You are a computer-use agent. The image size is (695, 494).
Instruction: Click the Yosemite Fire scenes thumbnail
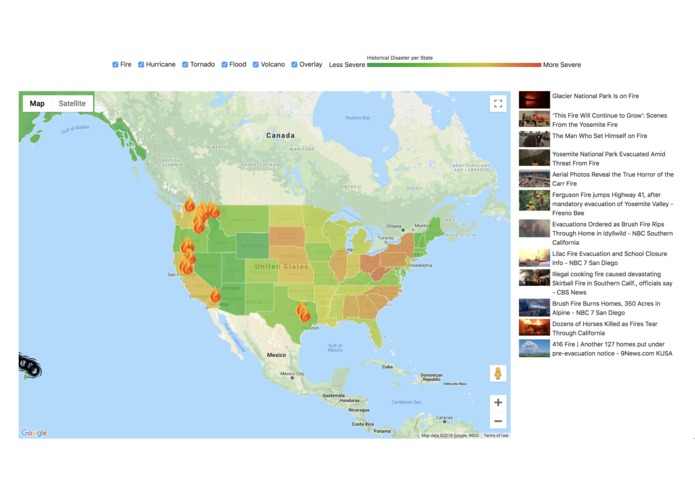click(534, 119)
